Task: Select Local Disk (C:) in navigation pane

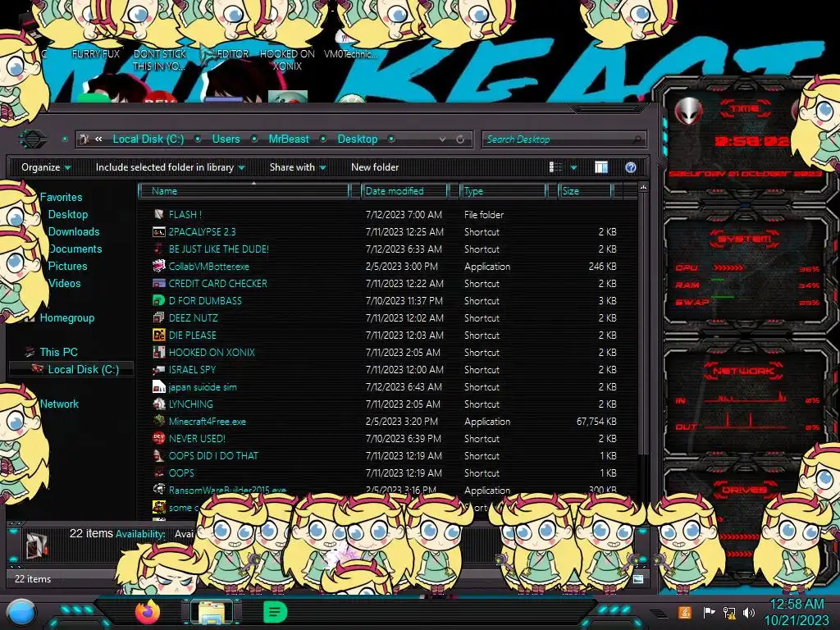Action: click(x=84, y=369)
